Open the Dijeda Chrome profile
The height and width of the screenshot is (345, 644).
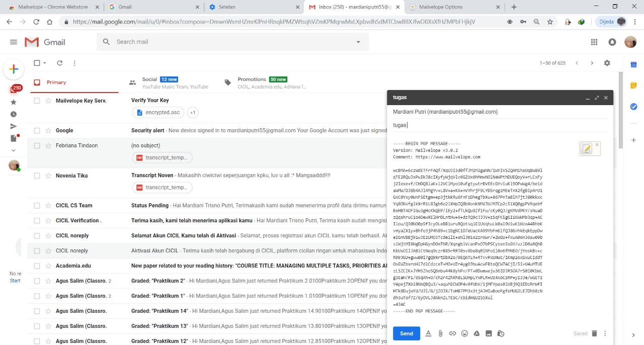click(612, 22)
